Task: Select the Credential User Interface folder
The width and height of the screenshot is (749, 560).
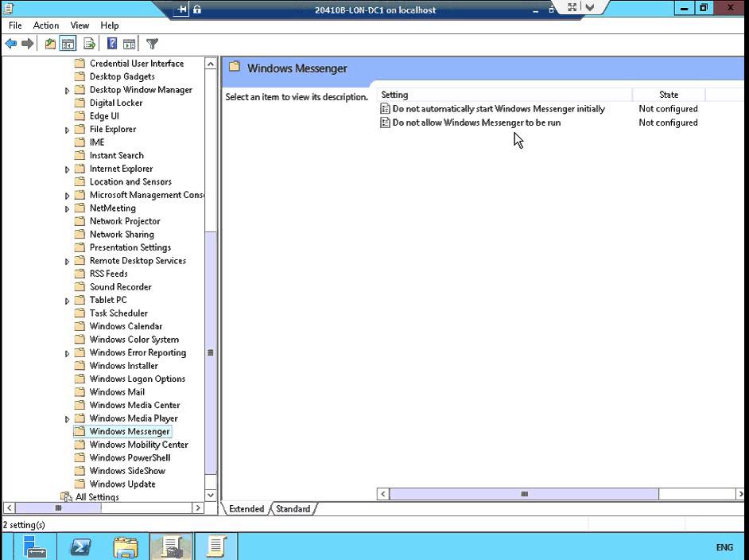Action: point(137,64)
